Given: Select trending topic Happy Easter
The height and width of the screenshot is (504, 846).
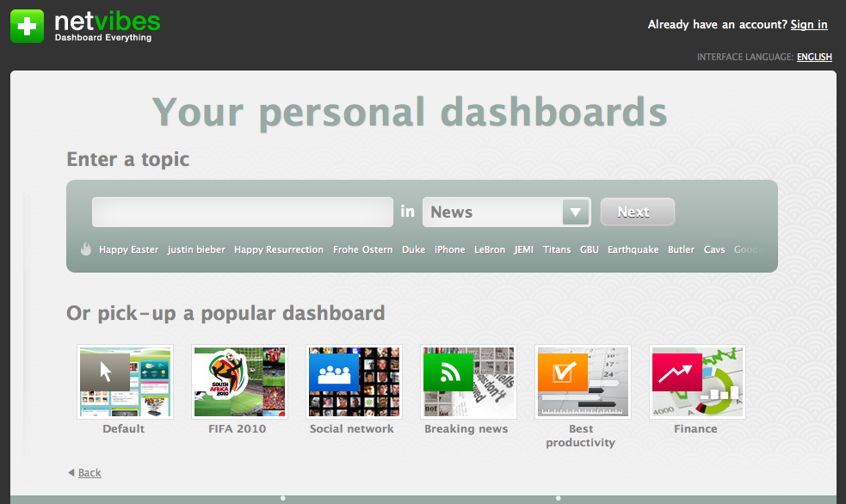Looking at the screenshot, I should [128, 249].
